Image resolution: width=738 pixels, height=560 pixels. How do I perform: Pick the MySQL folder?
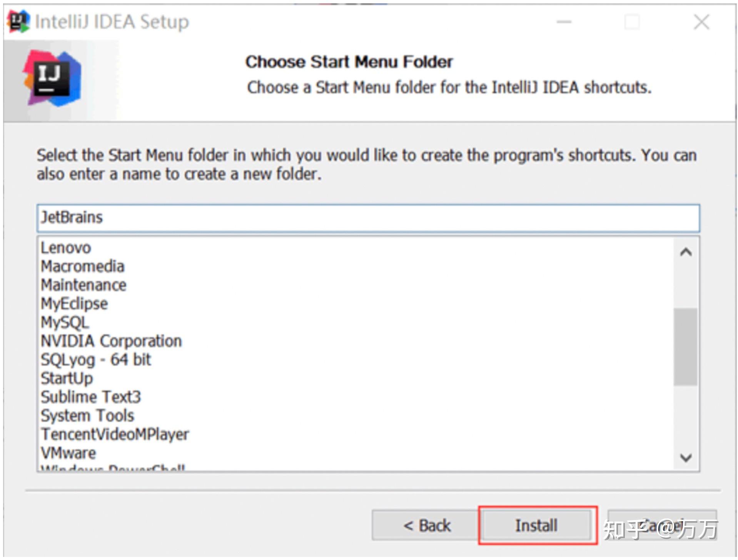65,322
